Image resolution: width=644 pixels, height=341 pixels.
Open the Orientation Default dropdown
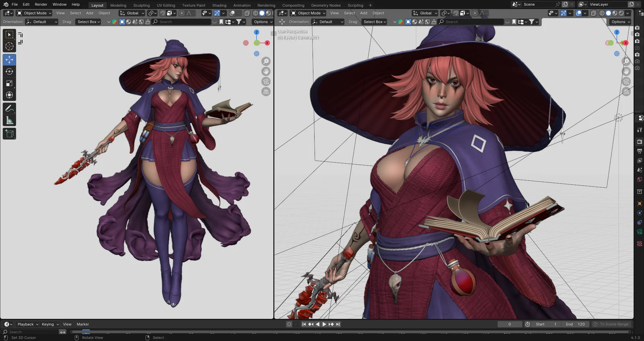pos(42,22)
